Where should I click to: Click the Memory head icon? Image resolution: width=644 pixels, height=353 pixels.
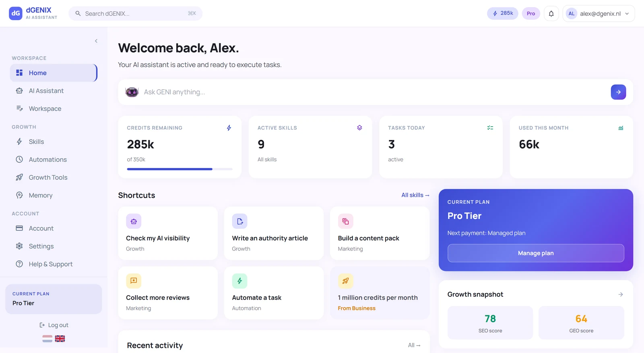click(x=19, y=195)
